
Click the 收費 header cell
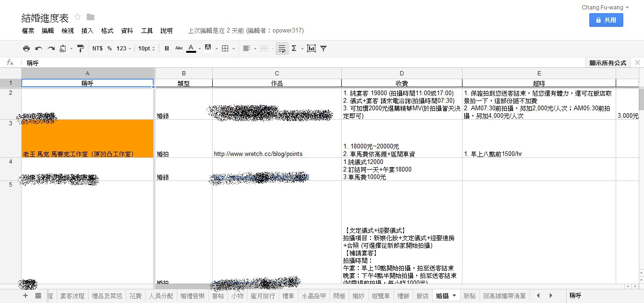click(x=402, y=83)
